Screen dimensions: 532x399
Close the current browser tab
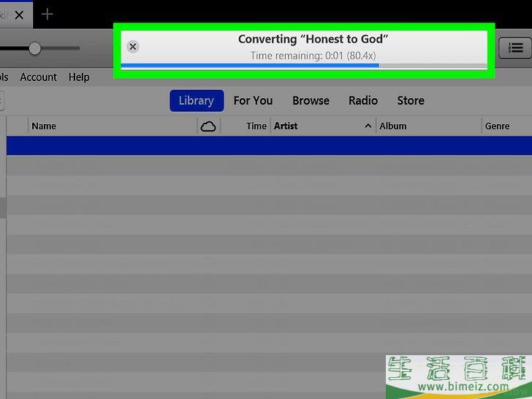19,15
